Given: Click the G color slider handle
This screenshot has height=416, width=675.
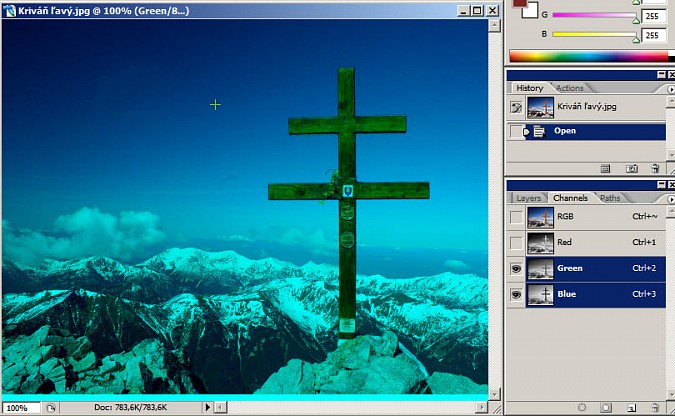Looking at the screenshot, I should coord(636,19).
